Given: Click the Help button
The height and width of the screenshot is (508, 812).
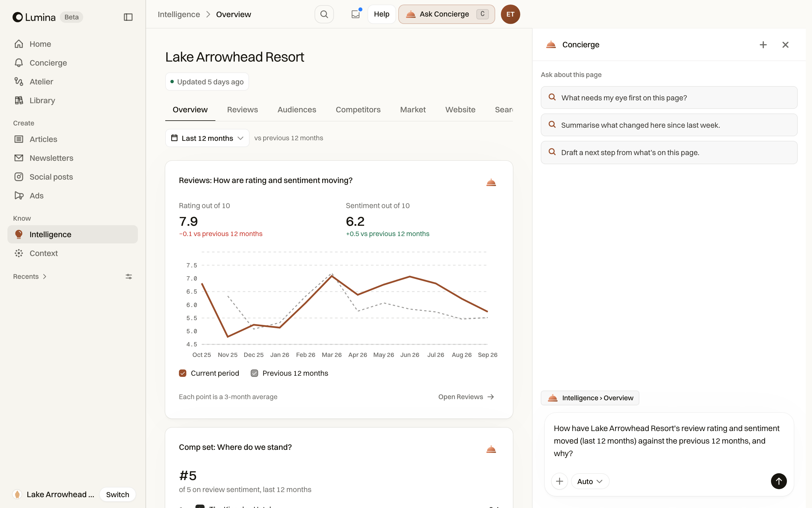Looking at the screenshot, I should pos(381,14).
